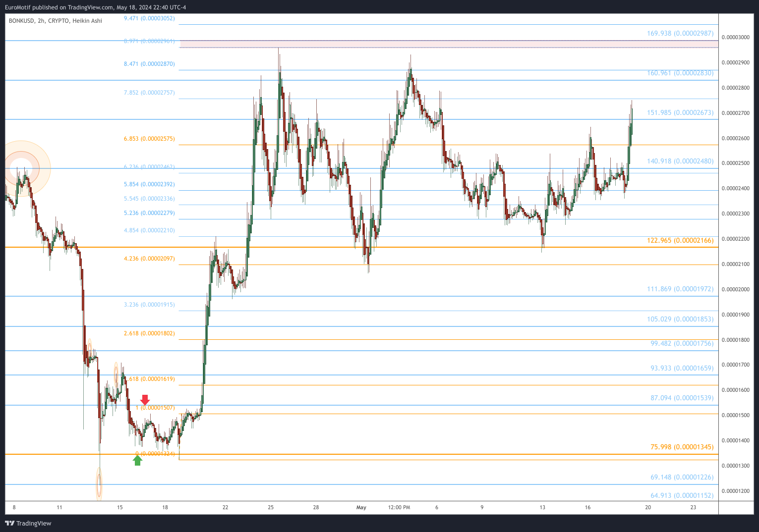Select the large orange concentric circle marker
This screenshot has width=759, height=532.
pos(21,168)
